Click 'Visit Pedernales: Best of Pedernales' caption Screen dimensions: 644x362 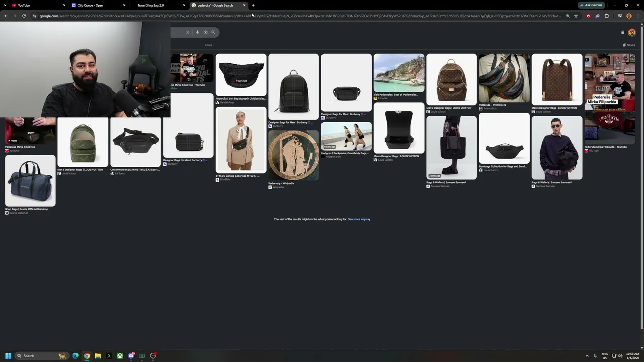coord(396,94)
